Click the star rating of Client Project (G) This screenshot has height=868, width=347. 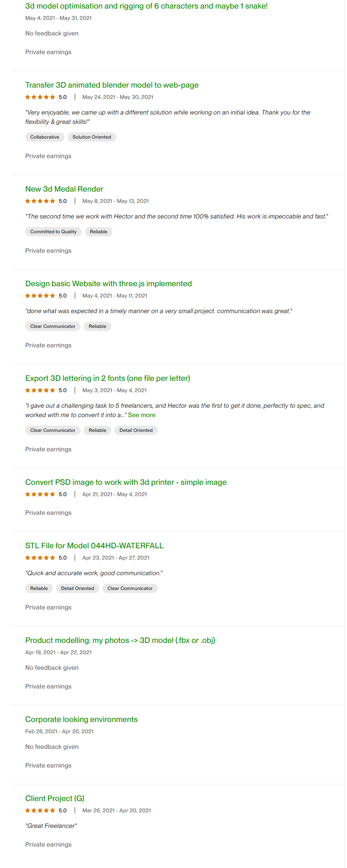point(40,811)
